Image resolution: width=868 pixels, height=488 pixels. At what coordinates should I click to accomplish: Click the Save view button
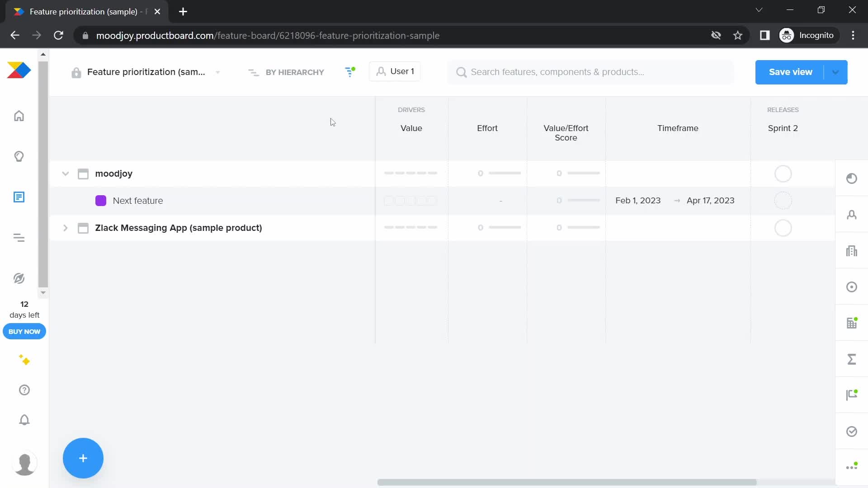point(790,72)
